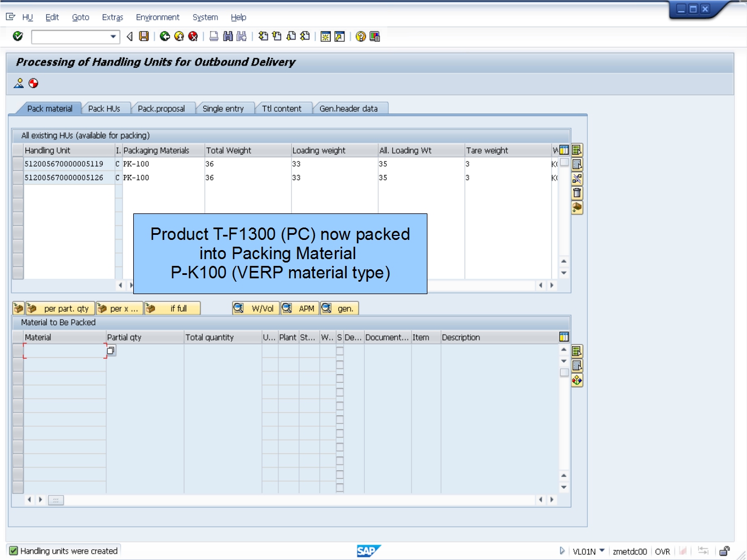
Task: Click the Generate shortcut icon
Action: [339, 37]
